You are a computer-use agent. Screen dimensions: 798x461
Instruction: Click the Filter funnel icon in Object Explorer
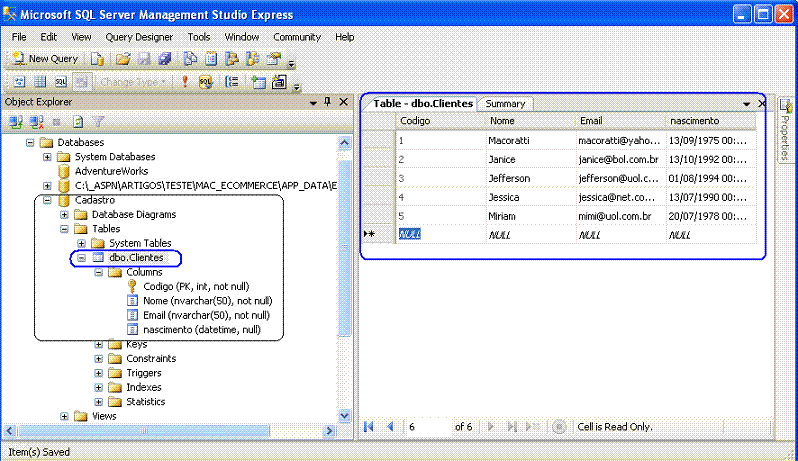[x=98, y=122]
